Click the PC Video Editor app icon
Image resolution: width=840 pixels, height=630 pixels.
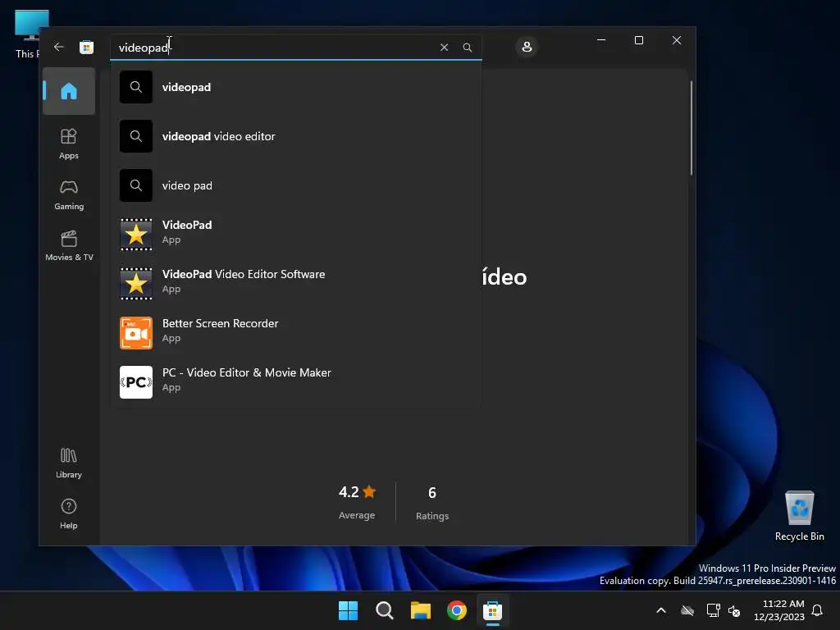(136, 382)
